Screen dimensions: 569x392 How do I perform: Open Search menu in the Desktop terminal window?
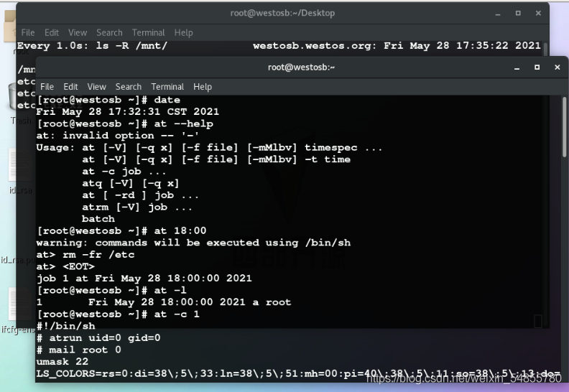click(109, 32)
